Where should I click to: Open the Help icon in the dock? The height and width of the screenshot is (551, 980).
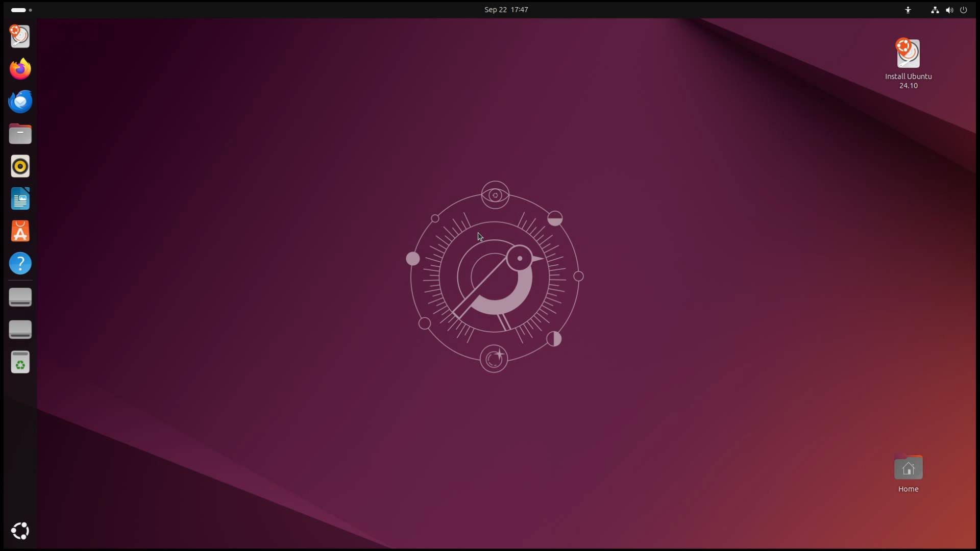(x=20, y=264)
